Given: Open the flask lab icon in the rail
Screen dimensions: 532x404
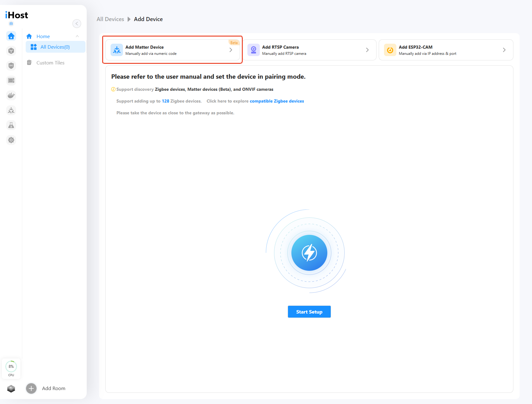Looking at the screenshot, I should [11, 125].
